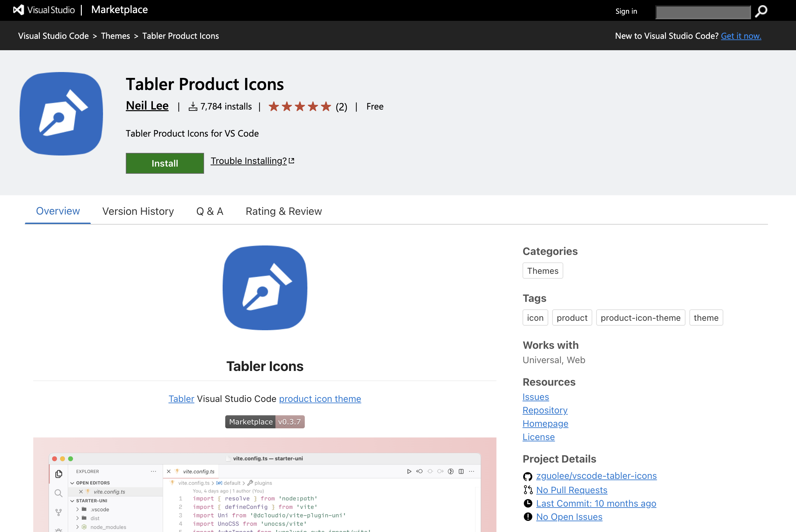
Task: Select the Explorer icon in the activity bar
Action: [x=59, y=474]
